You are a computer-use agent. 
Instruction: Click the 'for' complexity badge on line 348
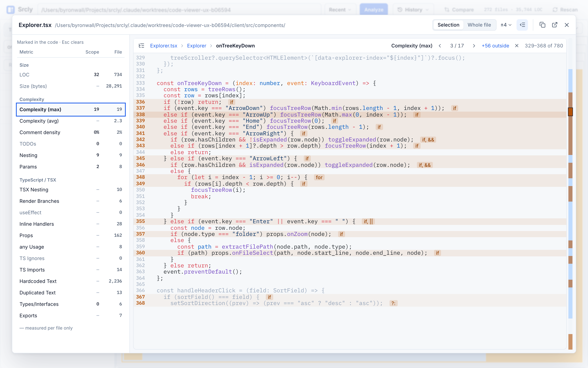(319, 177)
